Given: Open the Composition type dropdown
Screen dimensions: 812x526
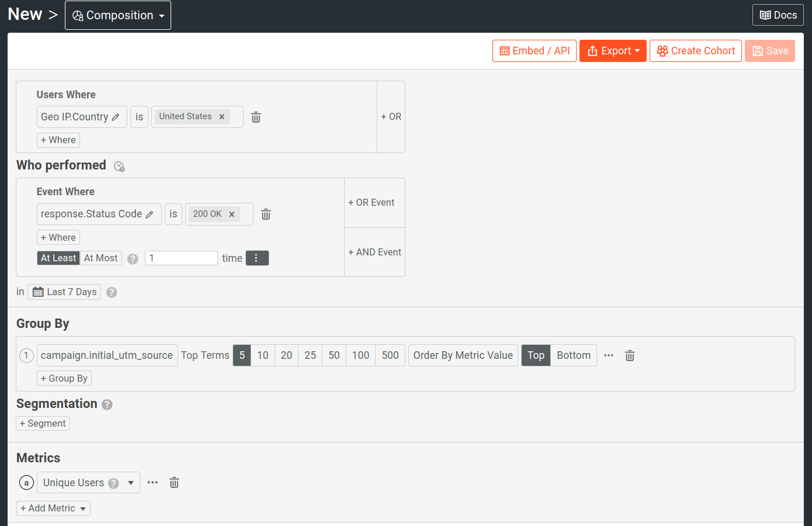Looking at the screenshot, I should 117,15.
